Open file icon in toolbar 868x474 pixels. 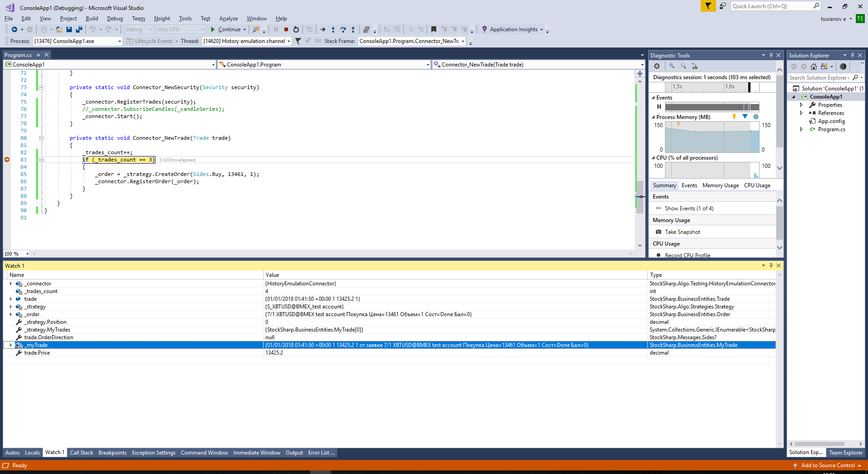(59, 29)
